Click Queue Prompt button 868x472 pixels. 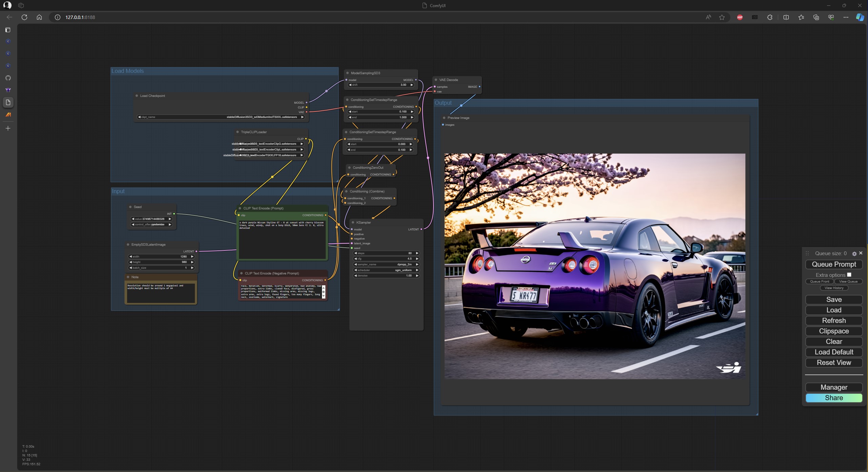[834, 264]
